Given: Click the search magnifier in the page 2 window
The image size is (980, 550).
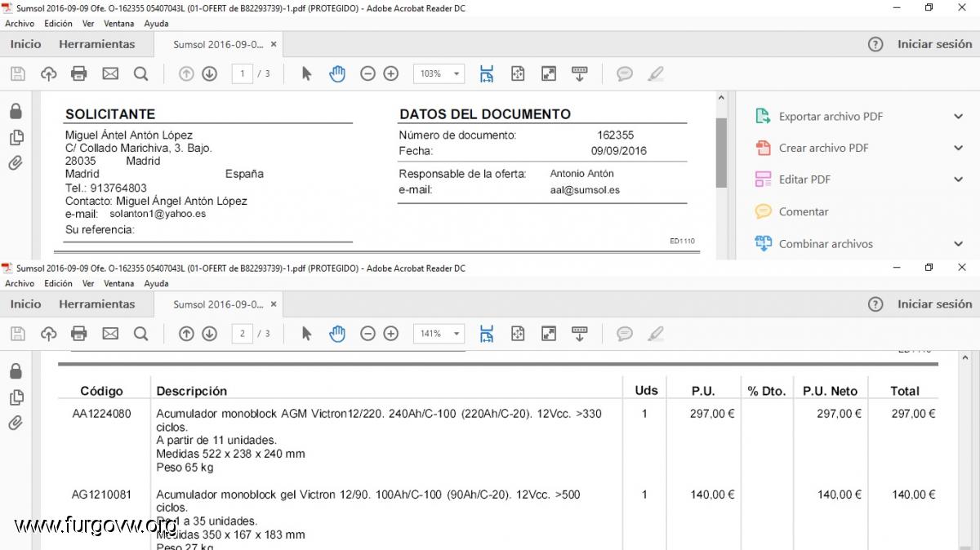Looking at the screenshot, I should point(141,334).
